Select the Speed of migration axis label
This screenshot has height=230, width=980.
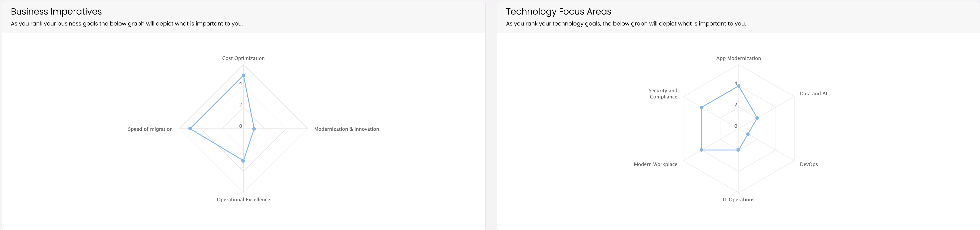tap(150, 129)
